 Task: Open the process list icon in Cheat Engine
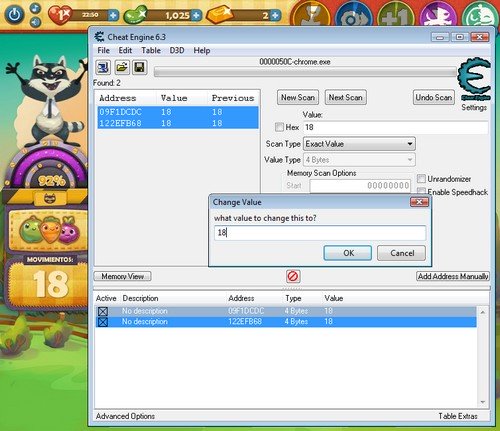point(103,67)
